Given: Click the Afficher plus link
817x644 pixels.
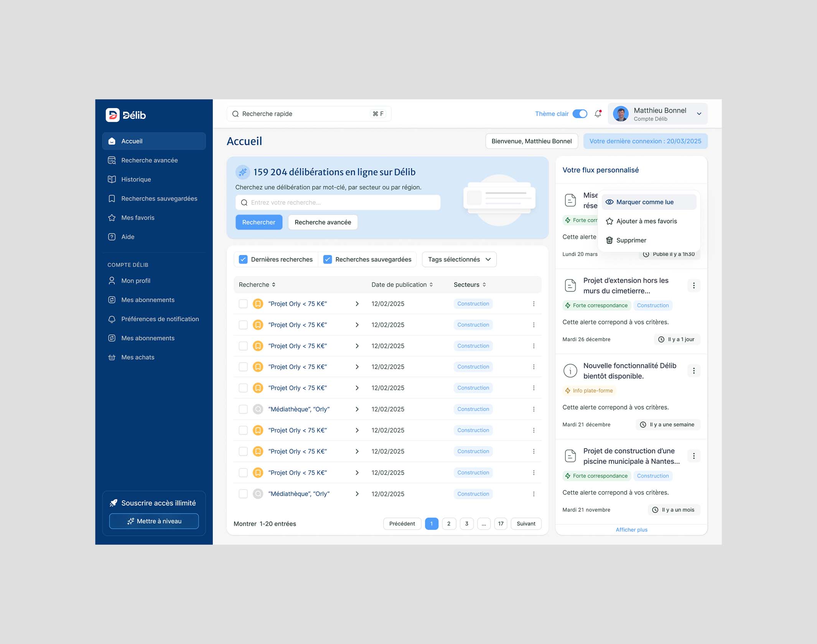Looking at the screenshot, I should (x=631, y=530).
